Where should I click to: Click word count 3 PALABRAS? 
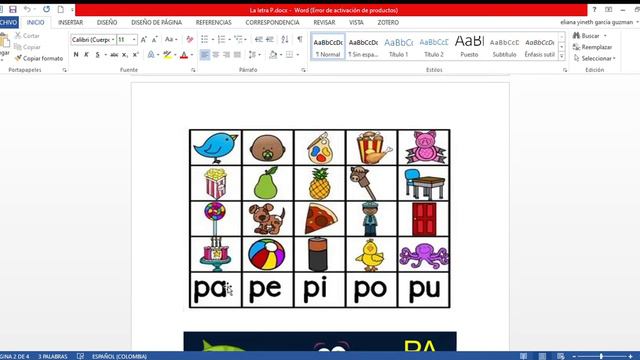point(53,356)
